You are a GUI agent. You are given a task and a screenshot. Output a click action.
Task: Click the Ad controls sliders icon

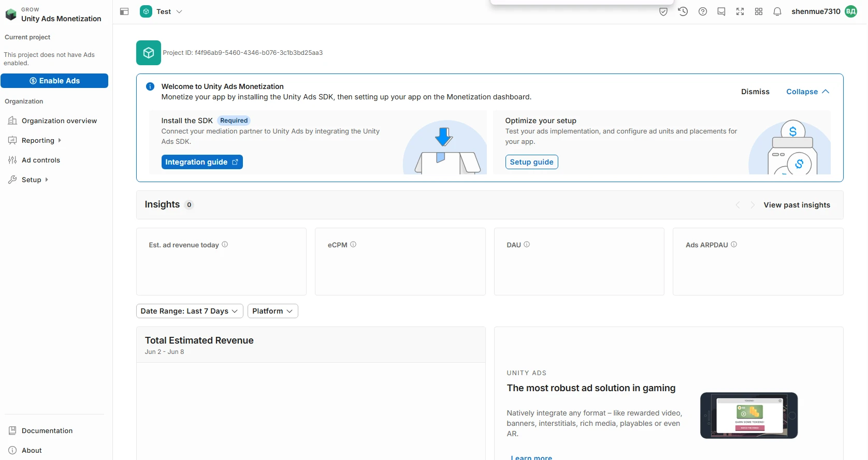pos(12,160)
